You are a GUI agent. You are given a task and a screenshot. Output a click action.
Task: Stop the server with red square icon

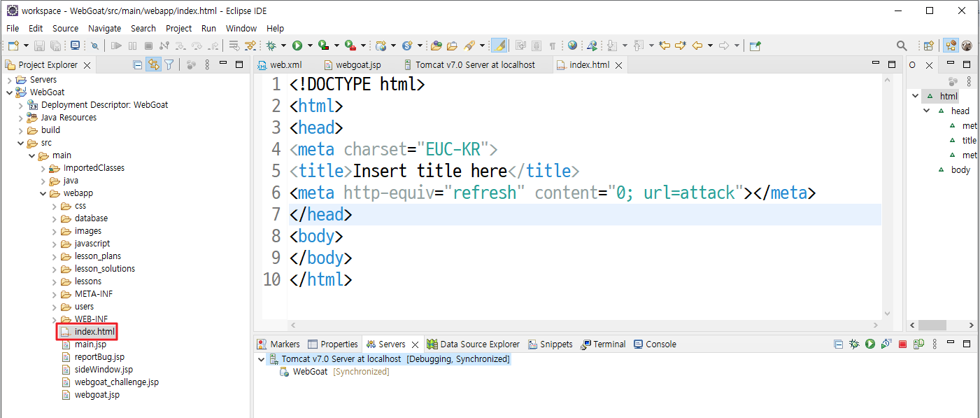[x=902, y=344]
